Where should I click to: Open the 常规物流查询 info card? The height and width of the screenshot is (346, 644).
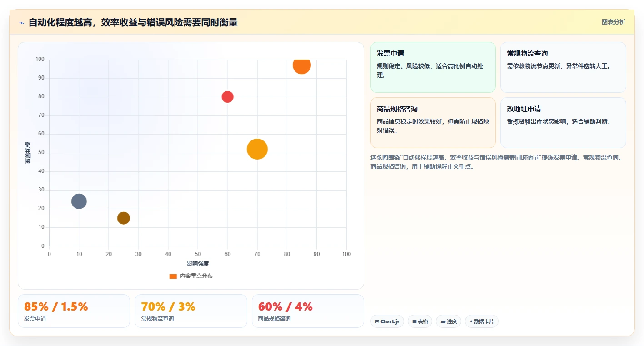click(x=563, y=67)
